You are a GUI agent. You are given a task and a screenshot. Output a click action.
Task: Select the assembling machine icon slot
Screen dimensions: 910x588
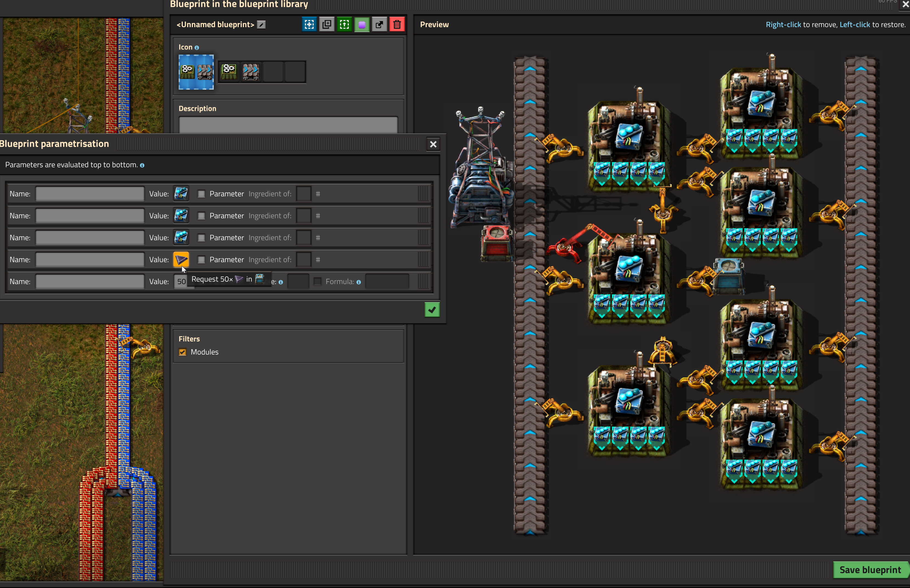click(229, 71)
